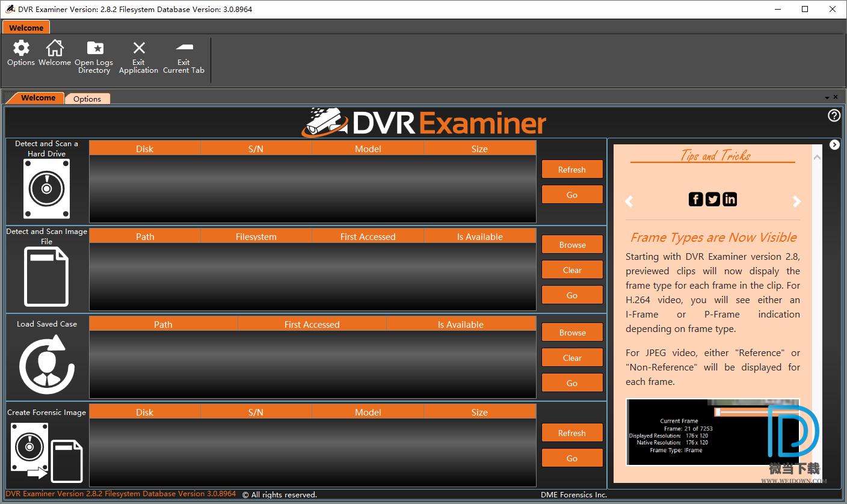
Task: Click image file First Accessed header
Action: (368, 236)
